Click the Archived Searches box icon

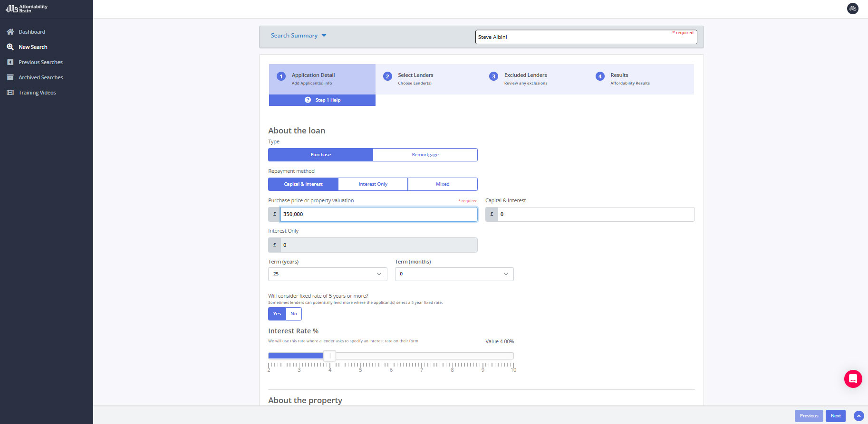(x=10, y=77)
